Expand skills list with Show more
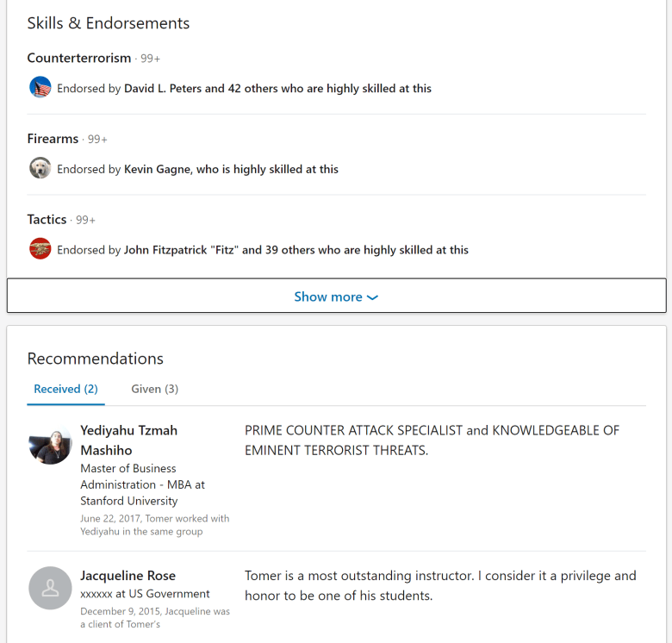Image resolution: width=672 pixels, height=643 pixels. point(328,297)
